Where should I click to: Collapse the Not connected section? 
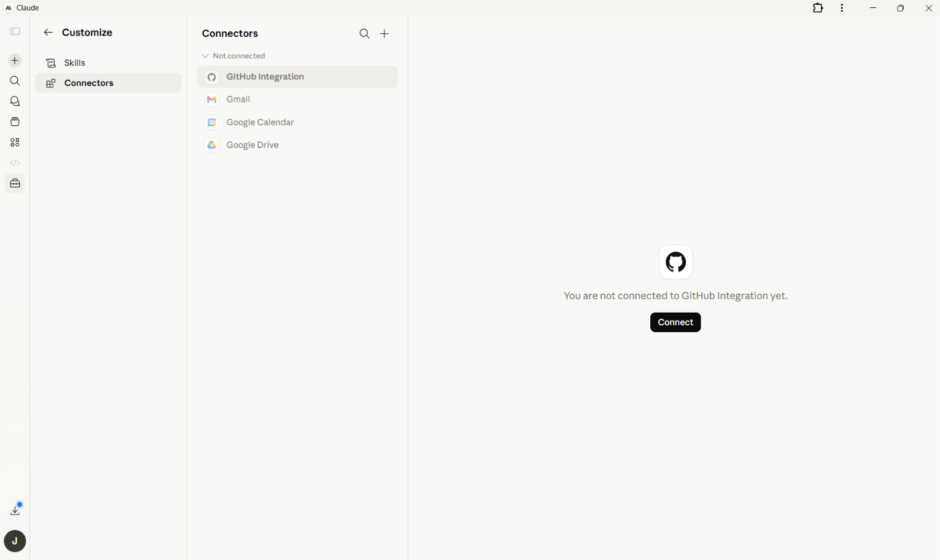coord(233,56)
